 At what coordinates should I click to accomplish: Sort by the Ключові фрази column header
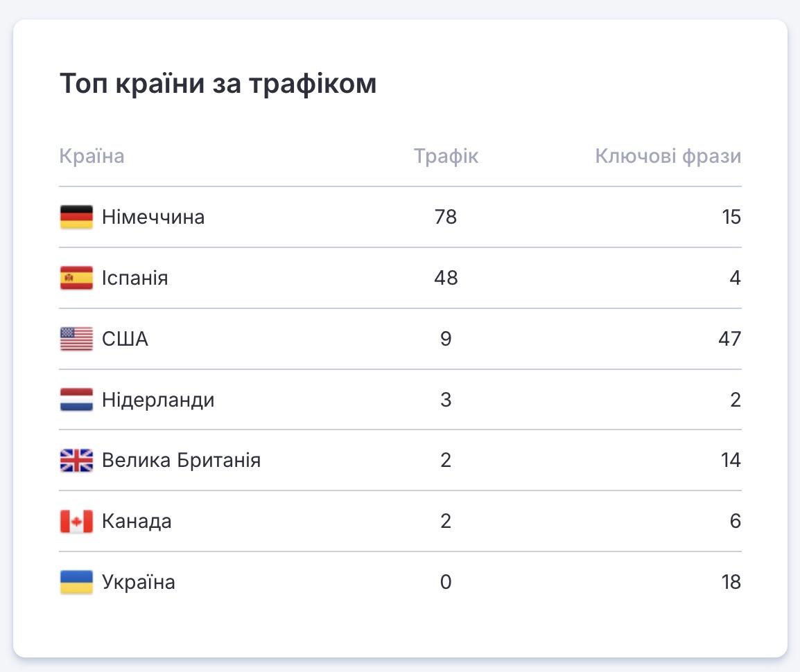click(668, 157)
